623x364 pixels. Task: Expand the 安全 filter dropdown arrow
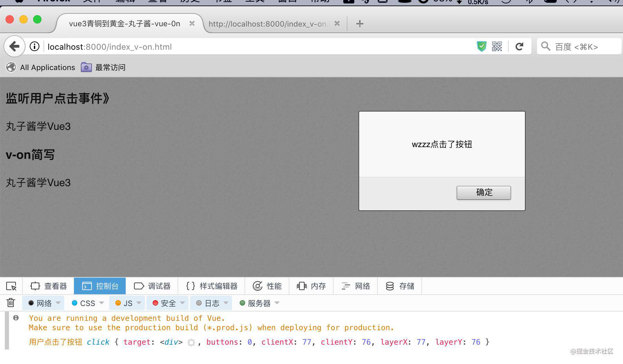182,303
